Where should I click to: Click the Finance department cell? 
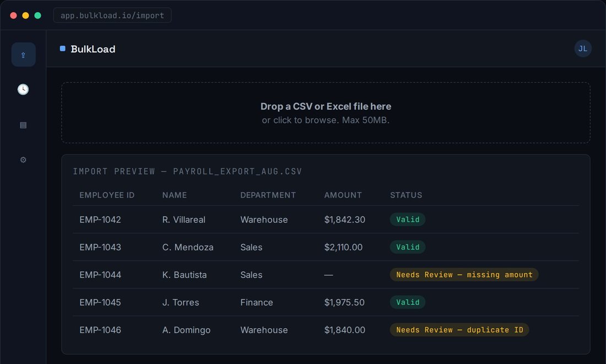pos(257,302)
